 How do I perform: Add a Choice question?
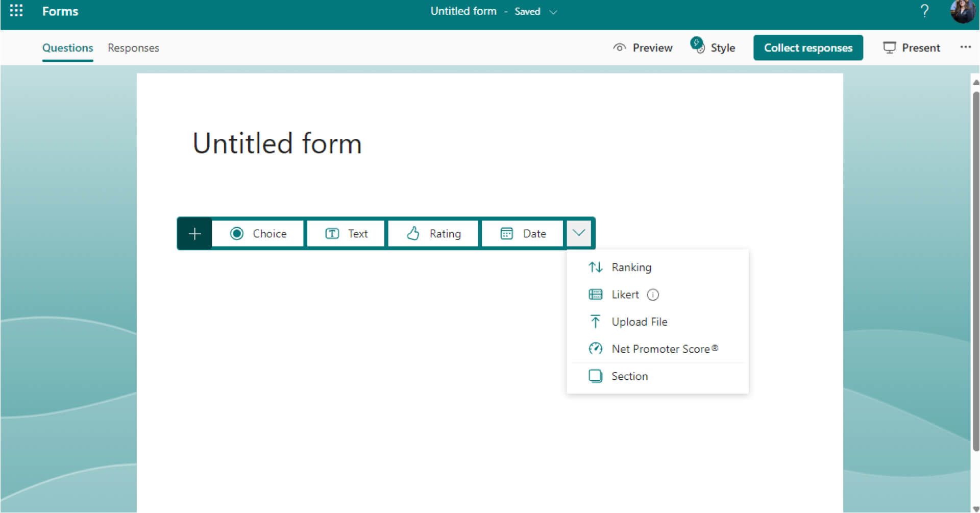tap(258, 233)
